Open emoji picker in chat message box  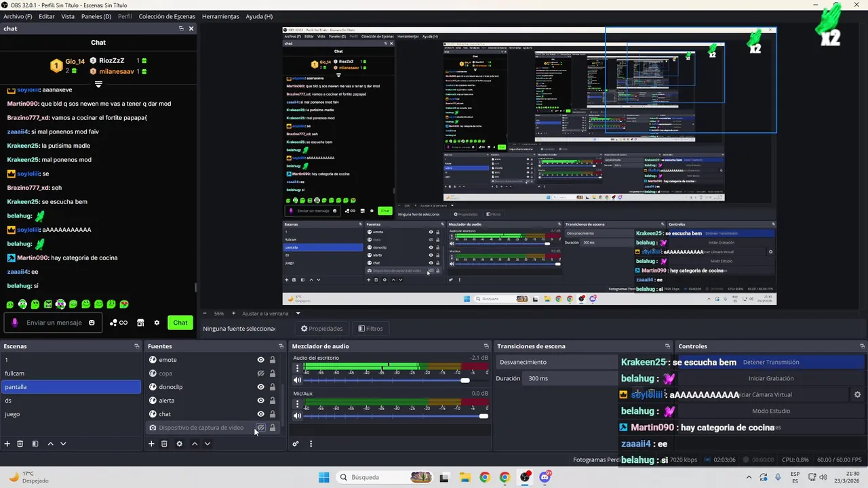click(92, 323)
